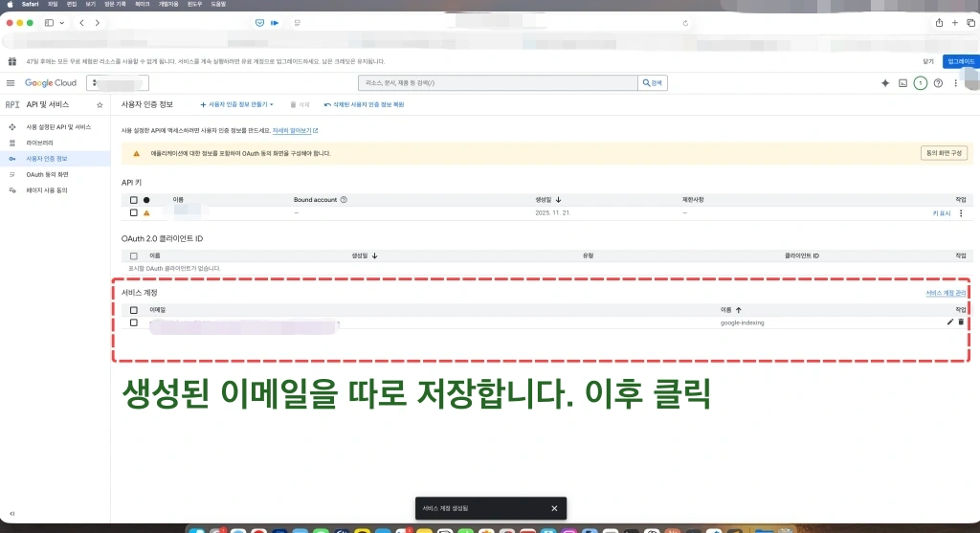The width and height of the screenshot is (980, 533).
Task: Open the Google Cloud hamburger navigation menu
Action: coord(11,83)
